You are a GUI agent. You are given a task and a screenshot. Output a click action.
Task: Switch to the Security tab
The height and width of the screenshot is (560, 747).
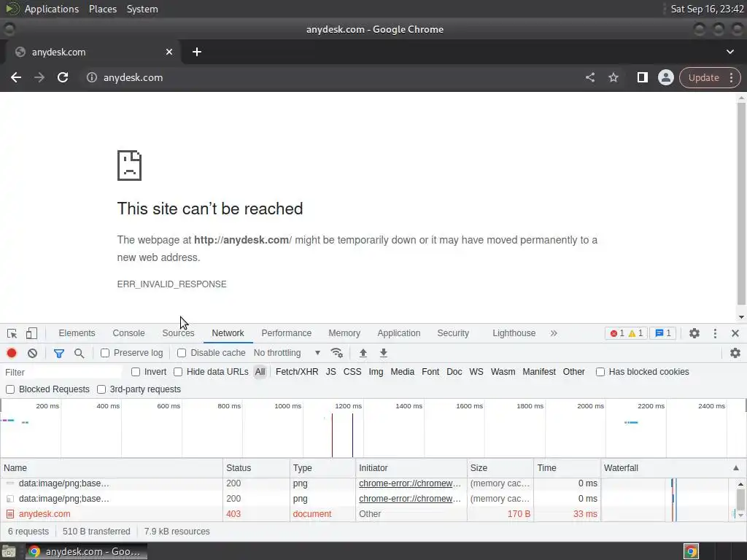[453, 333]
